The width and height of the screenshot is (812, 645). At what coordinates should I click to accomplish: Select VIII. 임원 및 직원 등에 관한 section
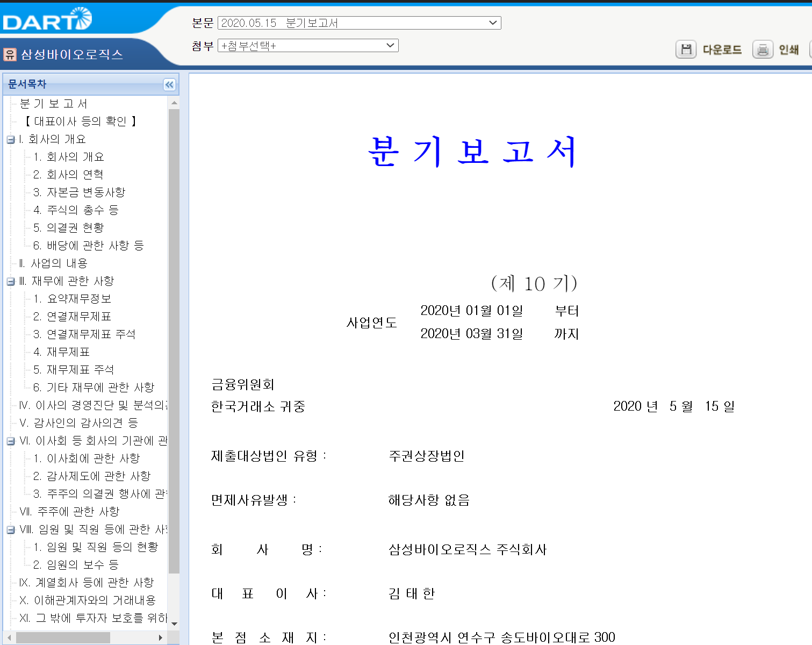pyautogui.click(x=93, y=529)
